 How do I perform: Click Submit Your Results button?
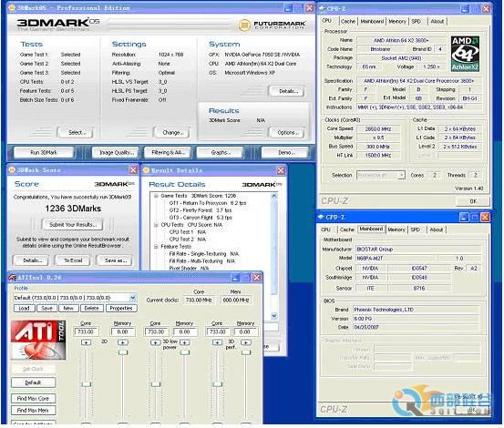(72, 224)
